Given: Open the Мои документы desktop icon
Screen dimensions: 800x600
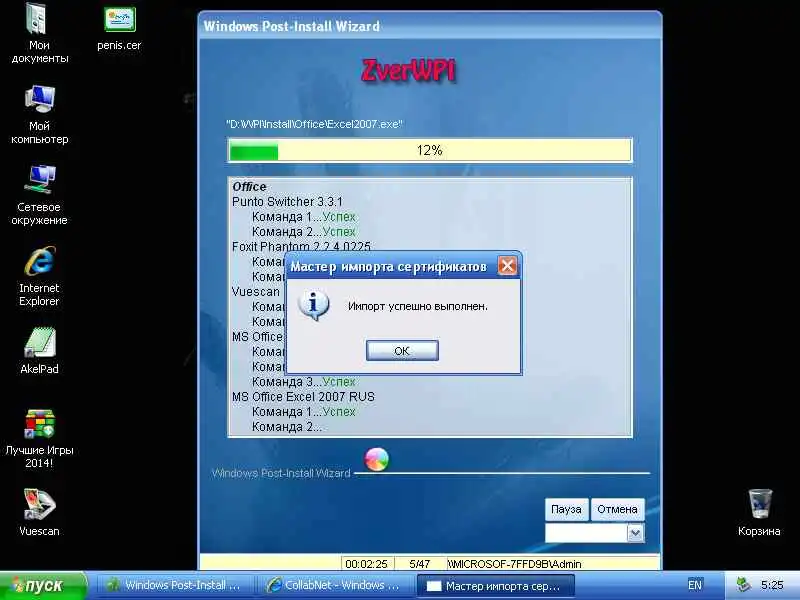Looking at the screenshot, I should coord(39,34).
